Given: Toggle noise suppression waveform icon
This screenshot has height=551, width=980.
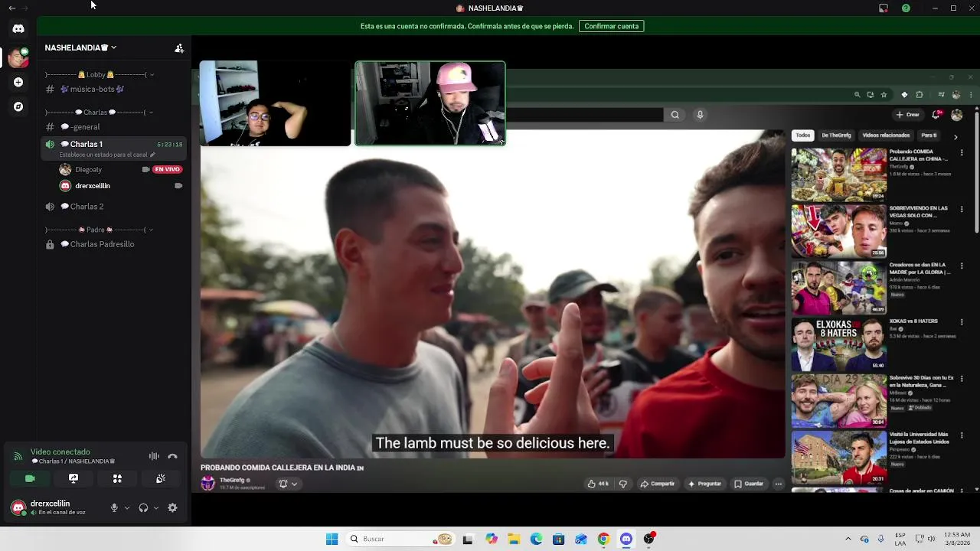Looking at the screenshot, I should 154,456.
